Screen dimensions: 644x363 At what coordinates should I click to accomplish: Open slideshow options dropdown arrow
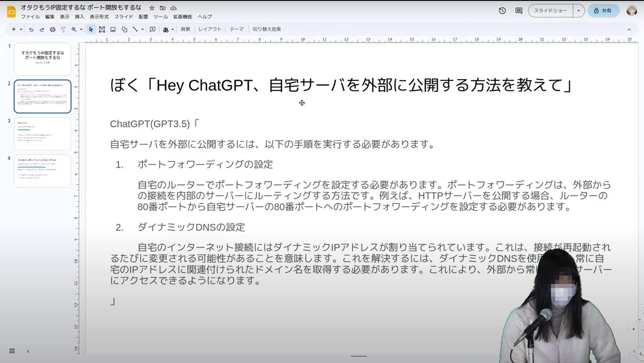pyautogui.click(x=578, y=11)
